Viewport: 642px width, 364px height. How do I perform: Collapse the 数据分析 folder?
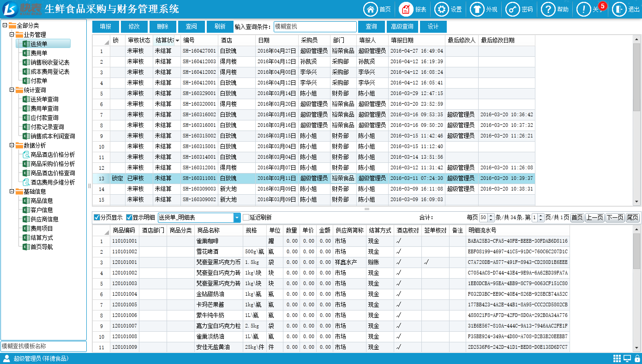12,145
